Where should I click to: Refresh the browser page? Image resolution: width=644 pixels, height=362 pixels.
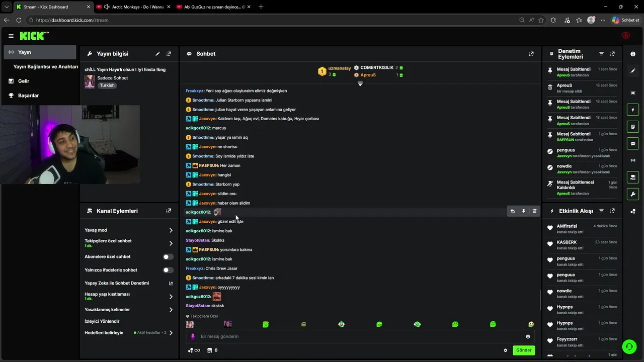(x=19, y=20)
